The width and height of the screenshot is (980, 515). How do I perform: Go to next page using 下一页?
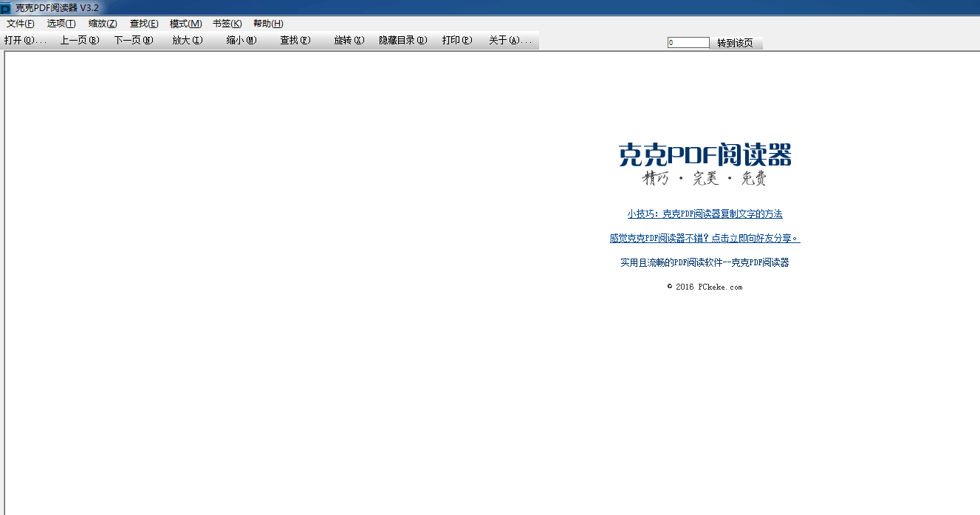point(133,41)
